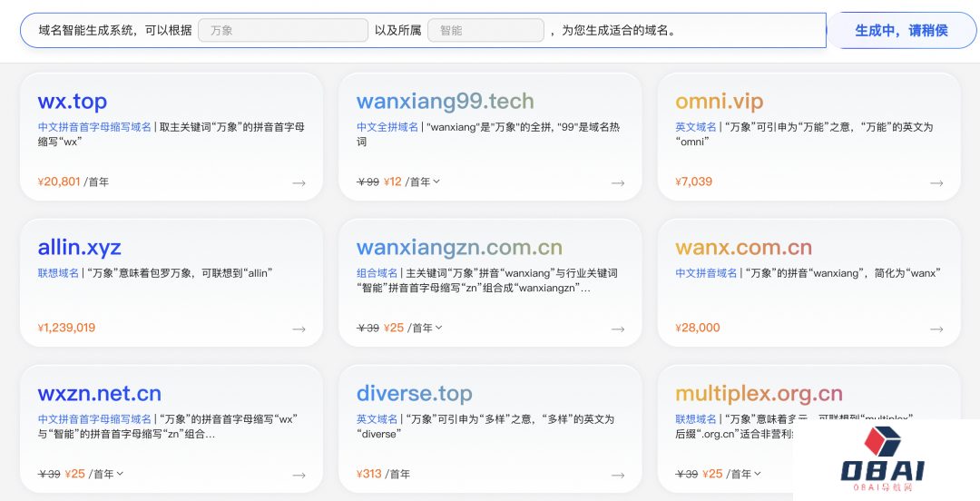
Task: Expand price chevron on wxzn.net.cn card
Action: pyautogui.click(x=120, y=474)
